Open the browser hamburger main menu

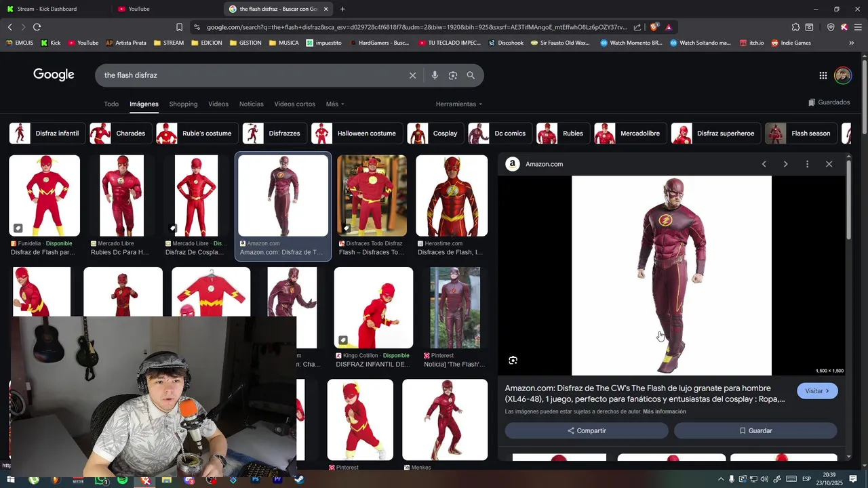[858, 27]
